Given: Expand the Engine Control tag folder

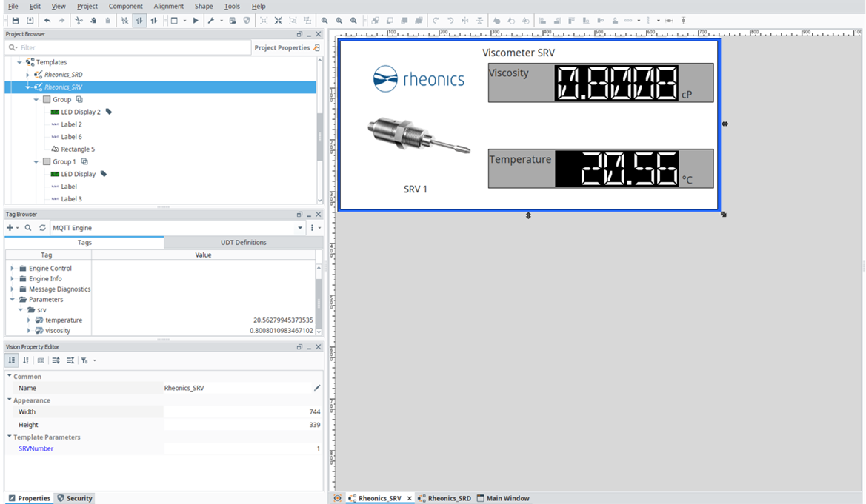Looking at the screenshot, I should [x=12, y=269].
